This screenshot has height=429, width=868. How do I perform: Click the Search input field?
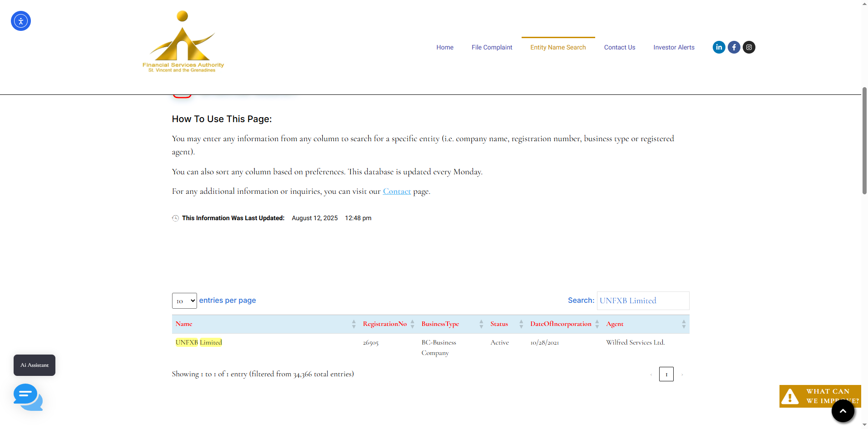click(643, 301)
